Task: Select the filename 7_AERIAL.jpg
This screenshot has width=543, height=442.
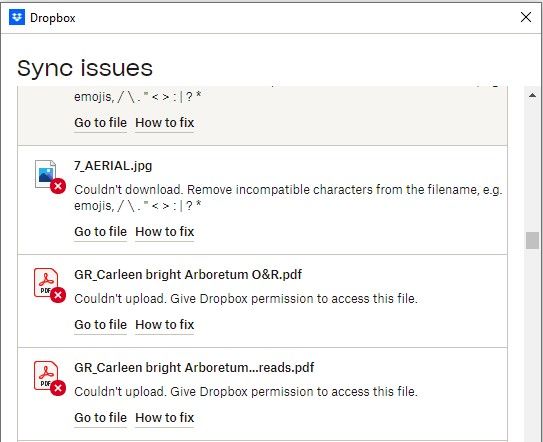Action: (x=113, y=166)
